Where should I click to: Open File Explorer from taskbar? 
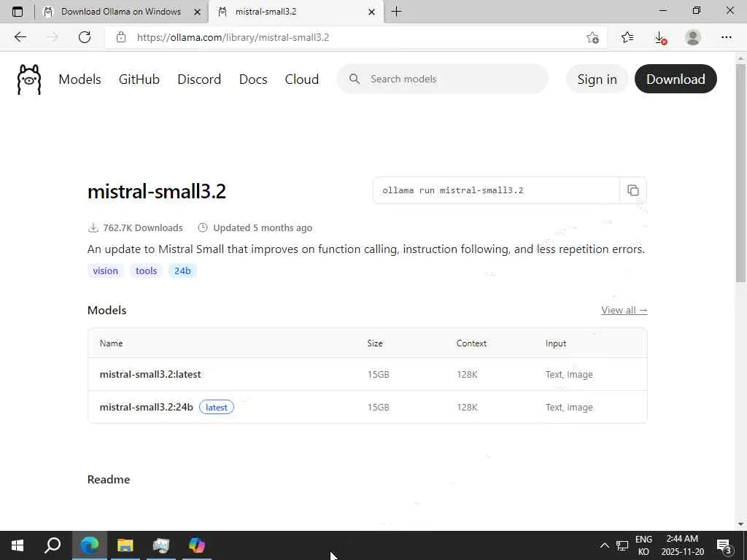[125, 545]
